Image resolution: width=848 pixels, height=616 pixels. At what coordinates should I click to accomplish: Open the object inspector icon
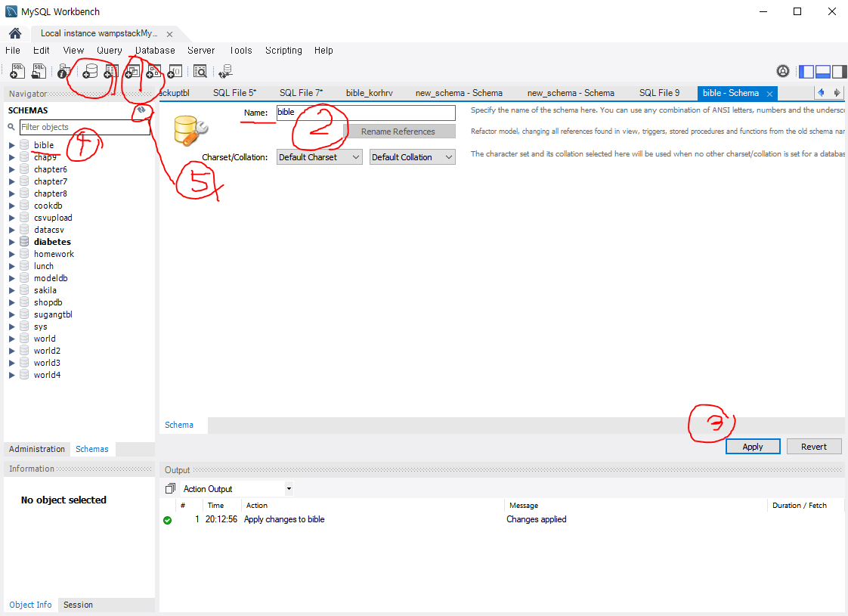click(x=63, y=71)
